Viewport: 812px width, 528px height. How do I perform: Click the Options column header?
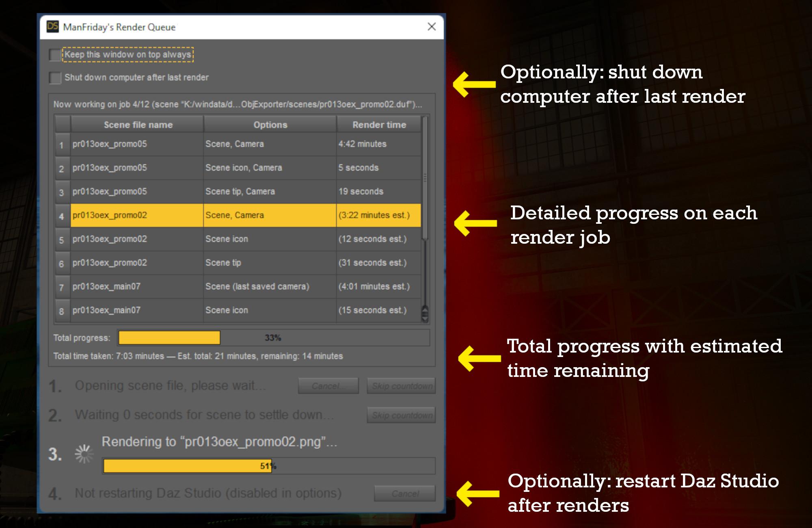tap(270, 124)
